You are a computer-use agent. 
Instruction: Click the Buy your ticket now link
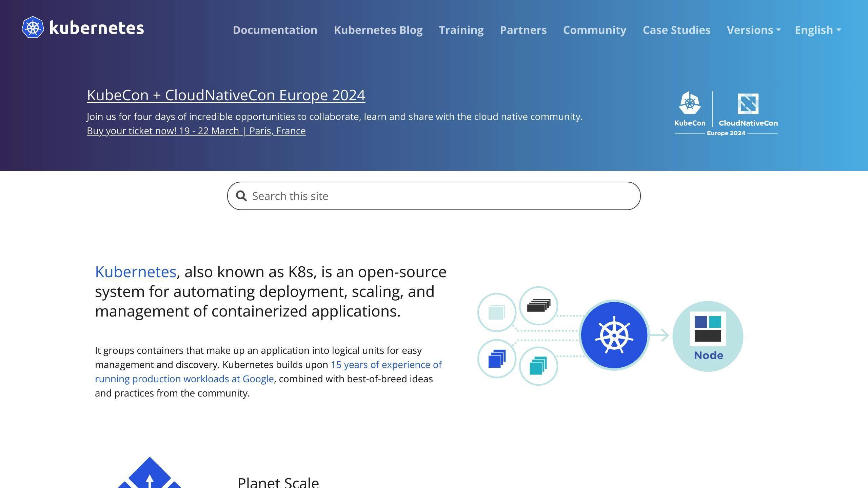tap(196, 131)
